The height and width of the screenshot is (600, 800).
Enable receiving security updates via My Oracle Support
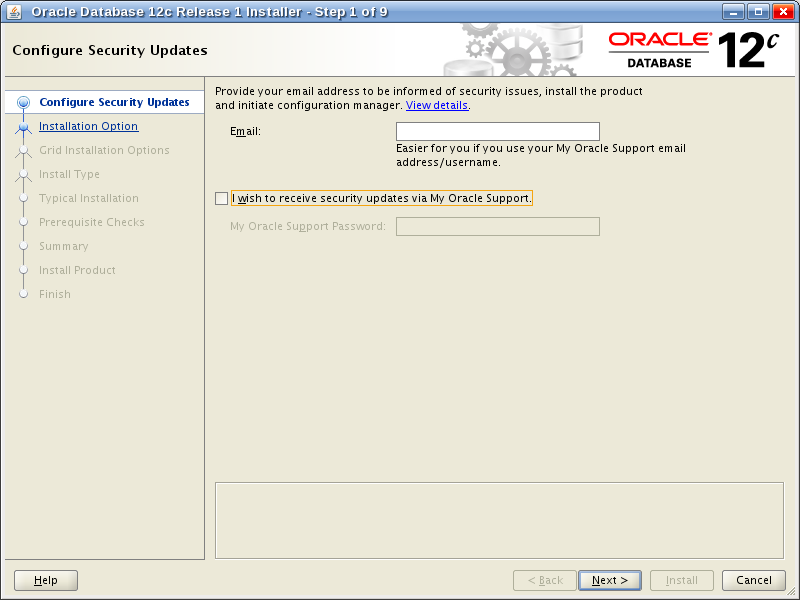coord(222,199)
